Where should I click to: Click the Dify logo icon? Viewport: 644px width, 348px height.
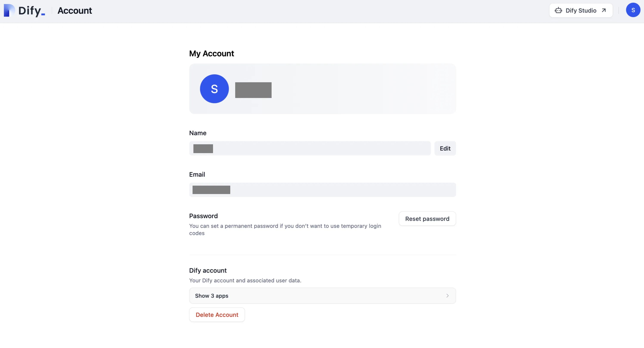pos(9,11)
